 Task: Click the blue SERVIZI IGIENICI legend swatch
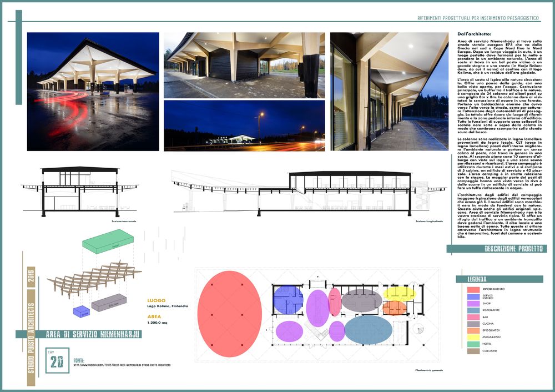click(473, 296)
